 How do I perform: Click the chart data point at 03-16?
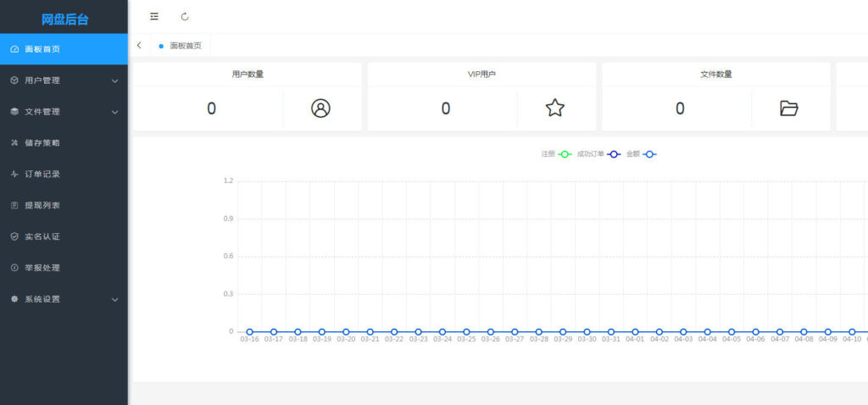coord(250,332)
